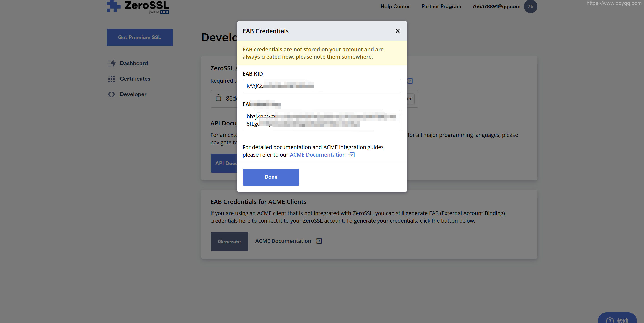This screenshot has height=323, width=644.
Task: Click the 76 user avatar badge
Action: pos(530,6)
